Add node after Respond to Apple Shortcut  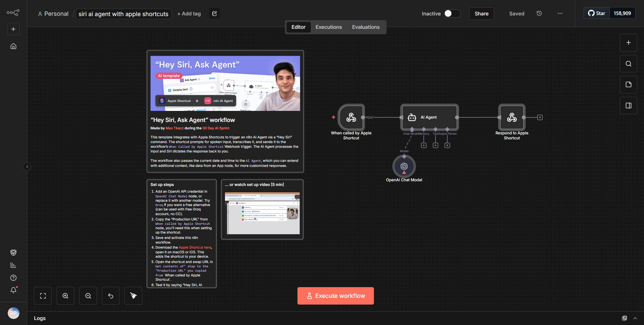(540, 117)
